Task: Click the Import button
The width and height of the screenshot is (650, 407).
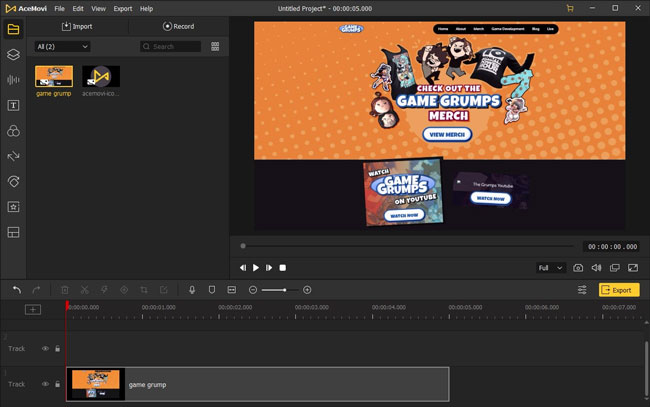Action: 77,26
